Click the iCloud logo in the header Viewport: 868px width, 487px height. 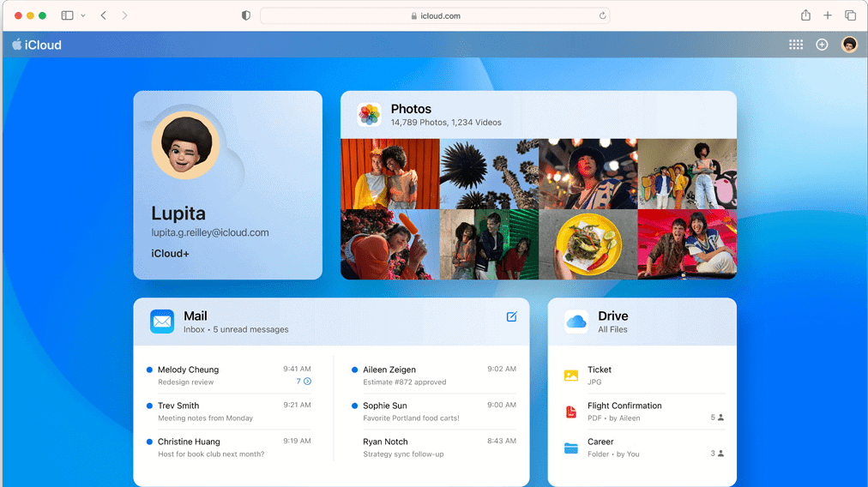[x=37, y=45]
